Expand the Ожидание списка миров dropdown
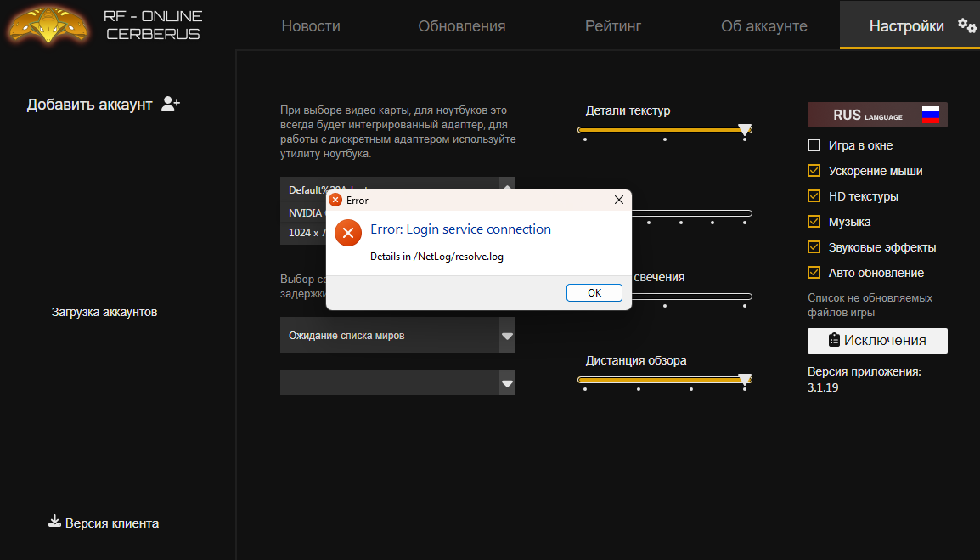Viewport: 980px width, 560px height. [507, 336]
